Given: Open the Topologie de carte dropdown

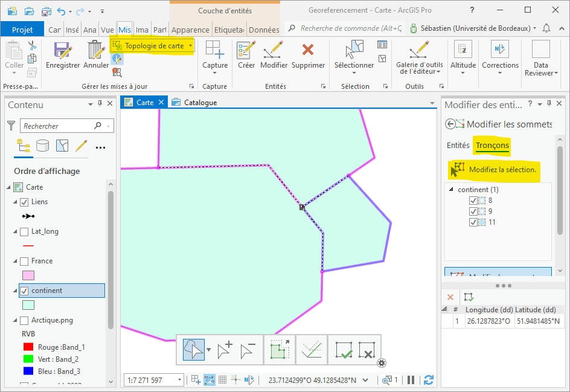Looking at the screenshot, I should (x=191, y=46).
